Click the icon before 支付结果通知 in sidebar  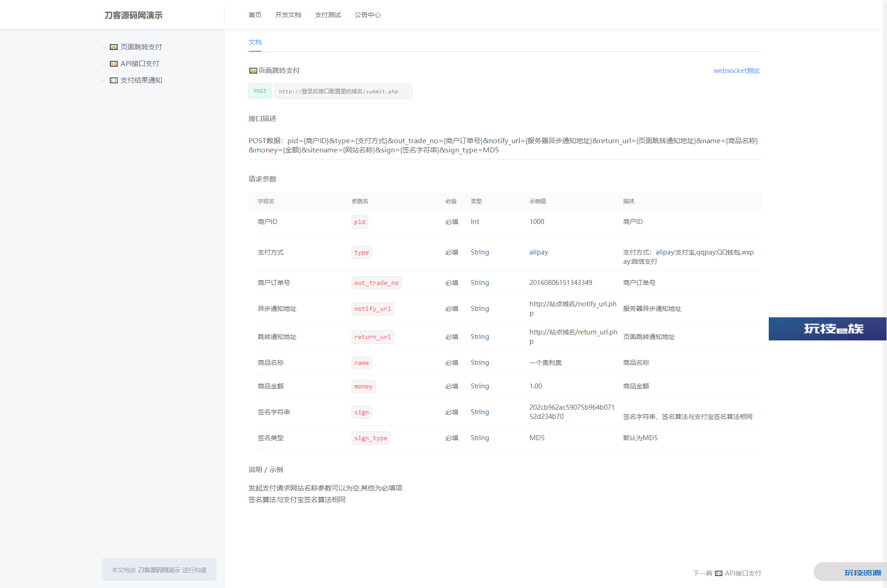pos(114,80)
